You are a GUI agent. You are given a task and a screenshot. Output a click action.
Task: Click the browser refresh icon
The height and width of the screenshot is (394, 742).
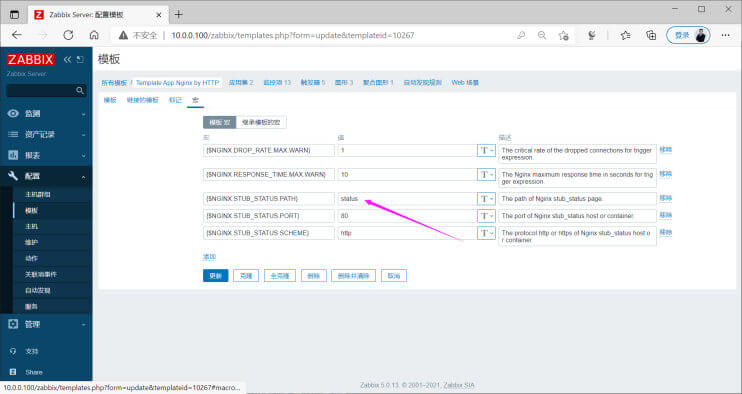[x=68, y=35]
